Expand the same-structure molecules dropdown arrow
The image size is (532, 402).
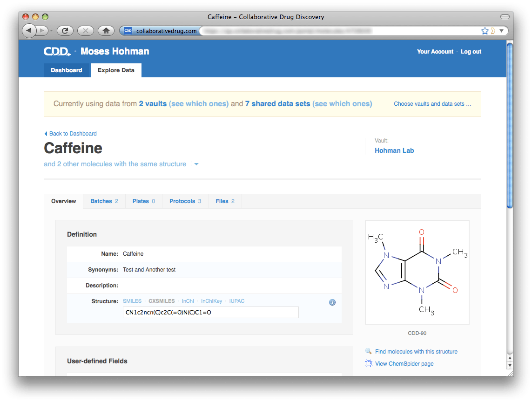(x=196, y=164)
